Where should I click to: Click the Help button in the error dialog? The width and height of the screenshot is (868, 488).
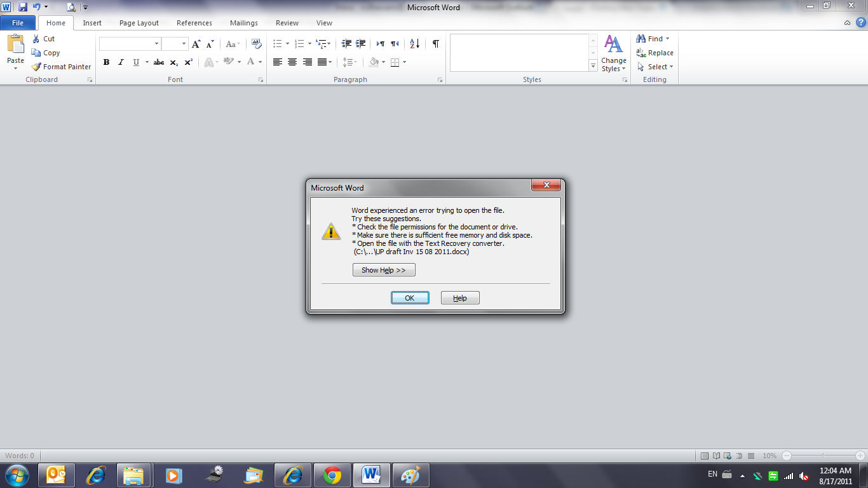tap(460, 298)
